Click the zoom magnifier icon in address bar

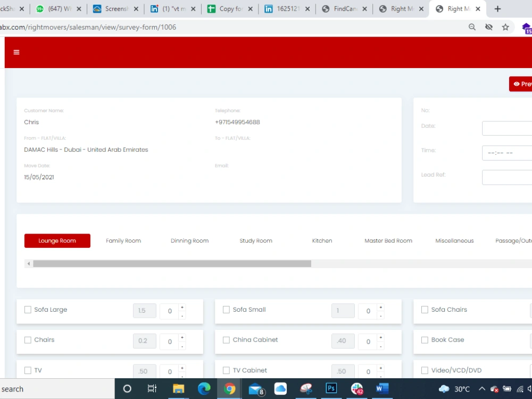click(472, 27)
